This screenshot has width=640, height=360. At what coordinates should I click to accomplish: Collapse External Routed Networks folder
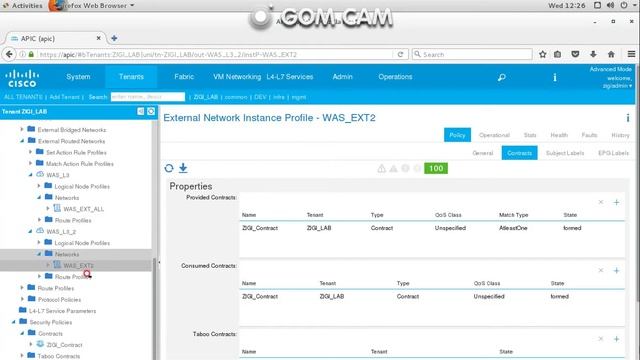click(22, 141)
